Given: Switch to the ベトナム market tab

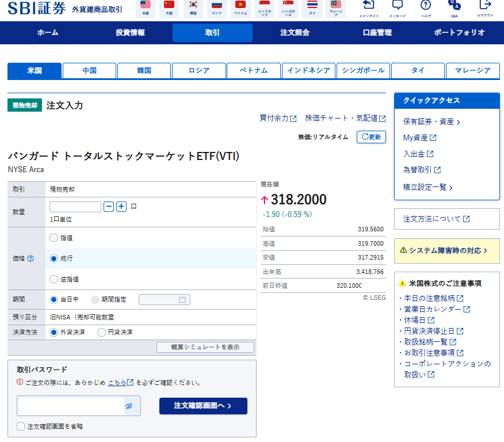Looking at the screenshot, I should [x=254, y=71].
